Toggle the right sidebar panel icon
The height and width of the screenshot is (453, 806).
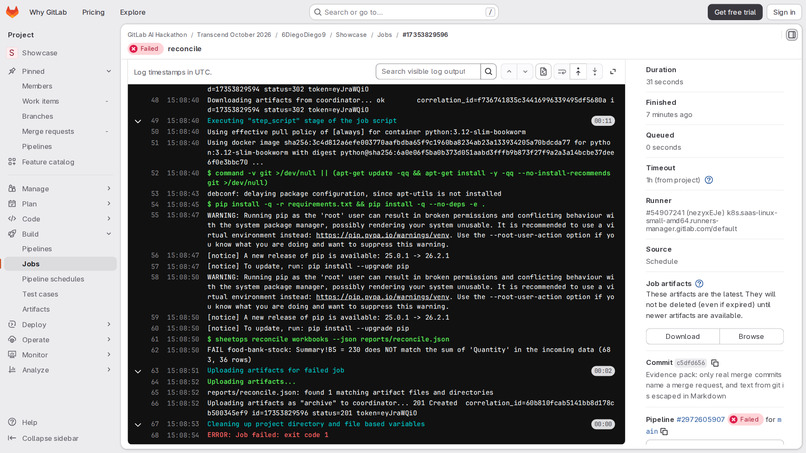[x=792, y=35]
